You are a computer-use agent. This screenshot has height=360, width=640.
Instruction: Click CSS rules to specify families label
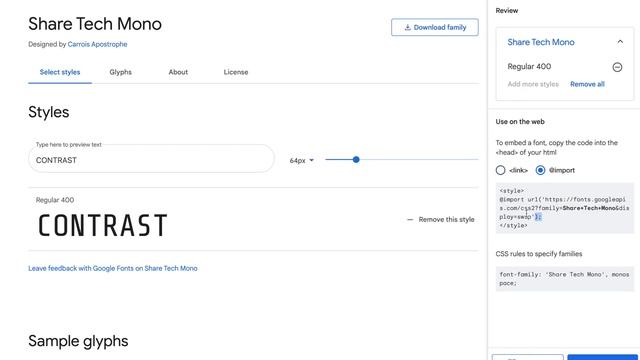point(539,254)
